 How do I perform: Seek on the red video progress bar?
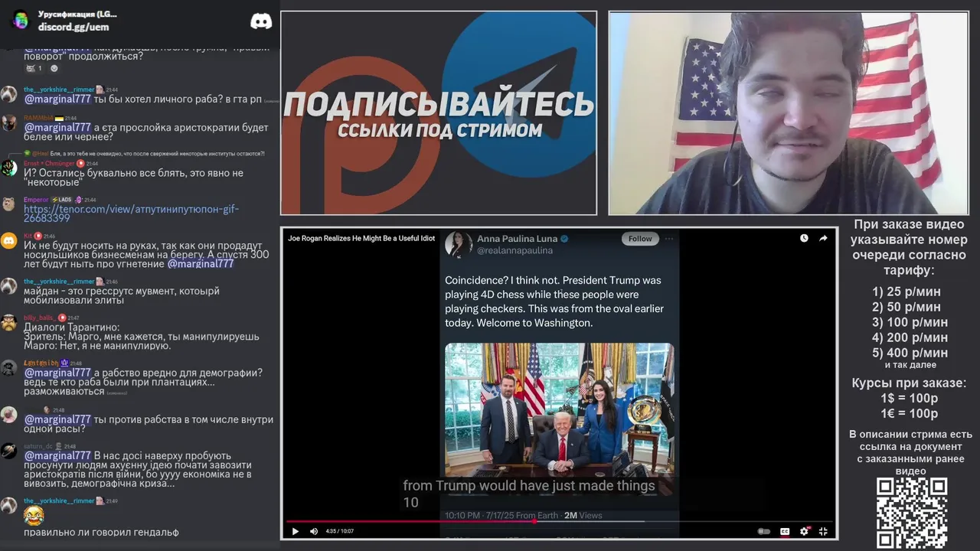410,522
